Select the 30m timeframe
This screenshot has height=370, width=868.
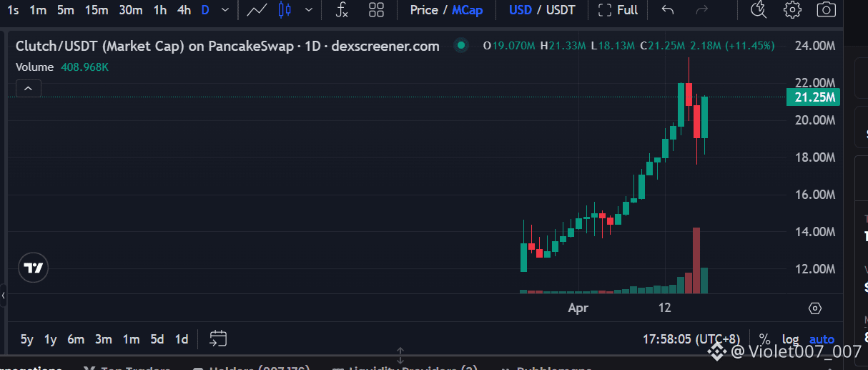tap(131, 10)
